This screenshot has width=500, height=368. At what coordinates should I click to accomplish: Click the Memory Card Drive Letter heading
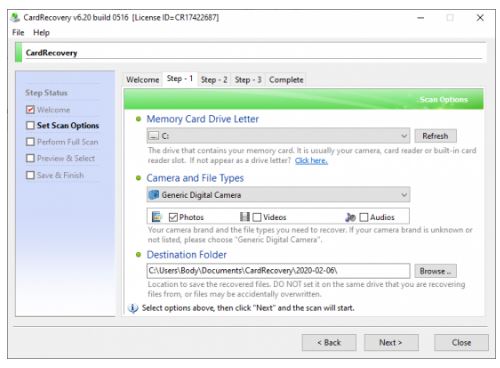[x=203, y=119]
